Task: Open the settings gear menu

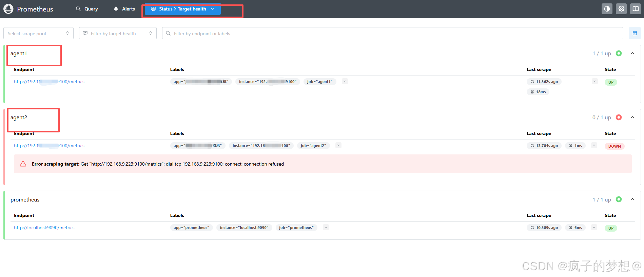Action: tap(621, 9)
